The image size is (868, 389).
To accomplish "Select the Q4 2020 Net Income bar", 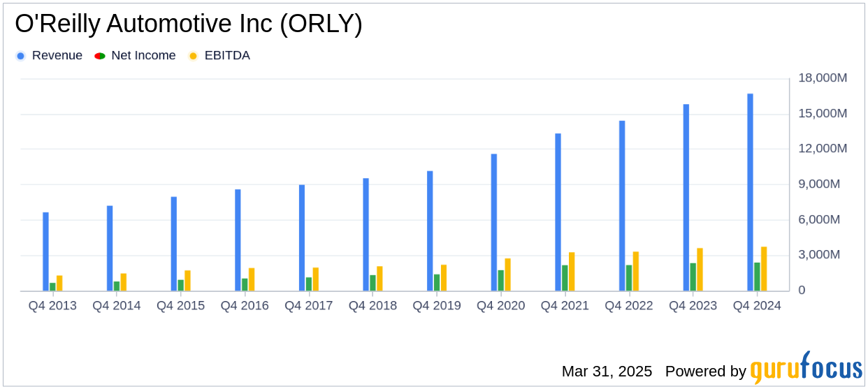I will click(x=501, y=281).
